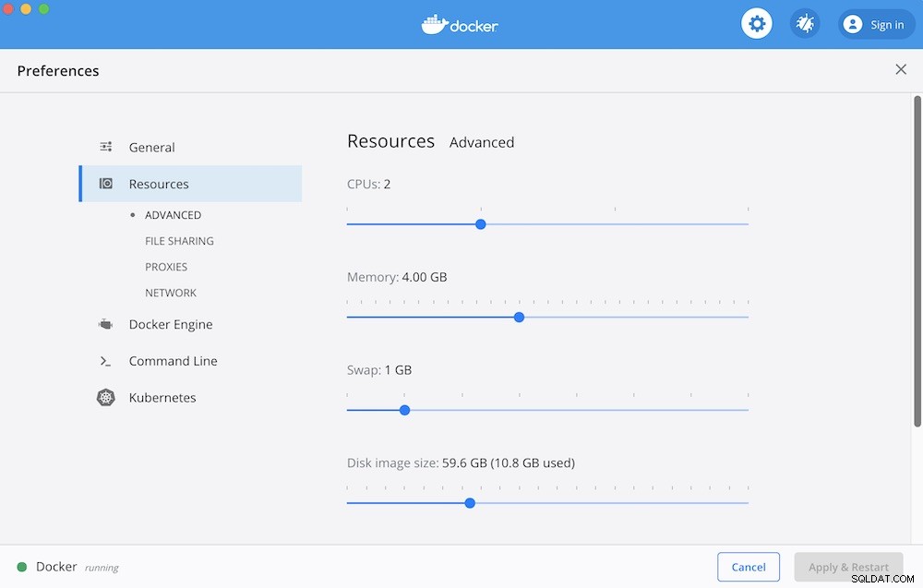Click the green Docker status indicator
923x588 pixels.
[x=22, y=567]
